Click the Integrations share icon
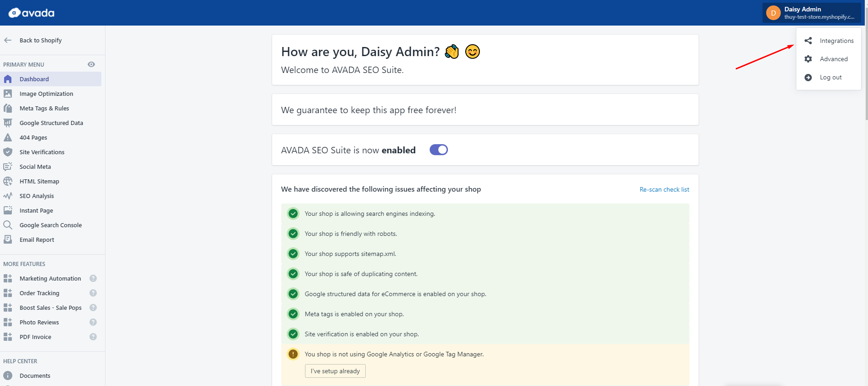868x386 pixels. tap(808, 41)
